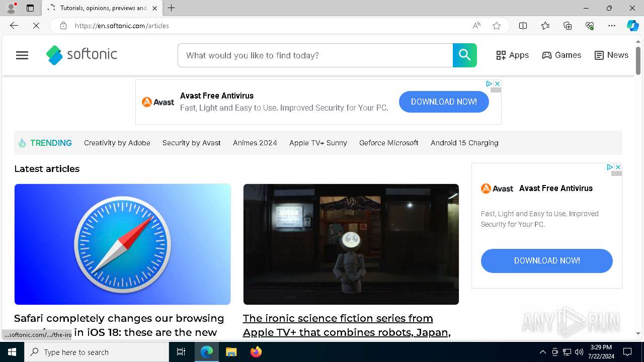Open trending topic Creativity by Adobe

point(117,143)
